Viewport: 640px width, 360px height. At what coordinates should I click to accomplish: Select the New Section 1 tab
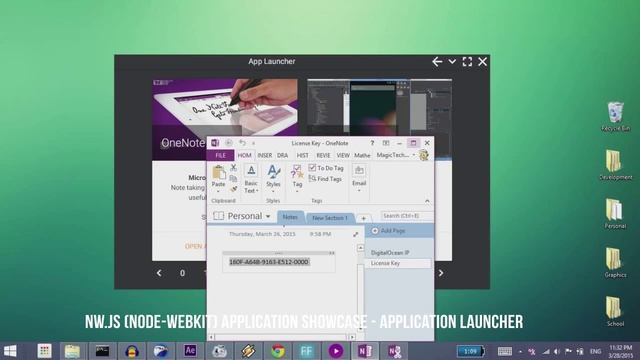tap(330, 218)
